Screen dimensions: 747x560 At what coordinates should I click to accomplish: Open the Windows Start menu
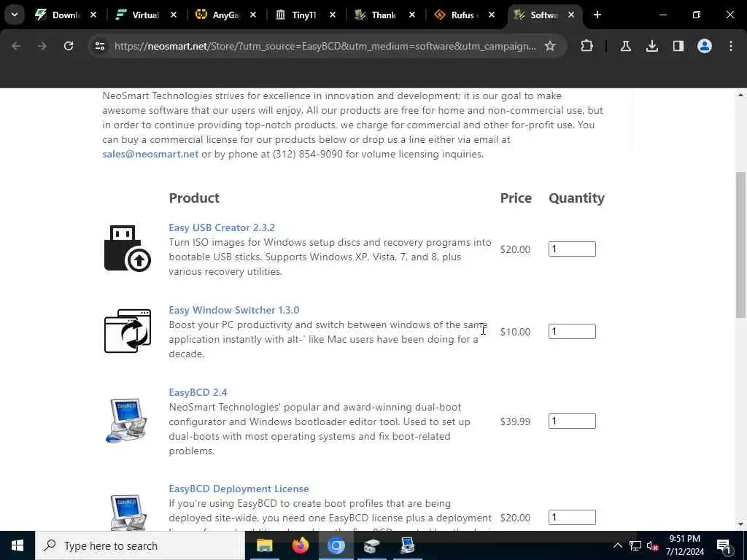pyautogui.click(x=18, y=545)
